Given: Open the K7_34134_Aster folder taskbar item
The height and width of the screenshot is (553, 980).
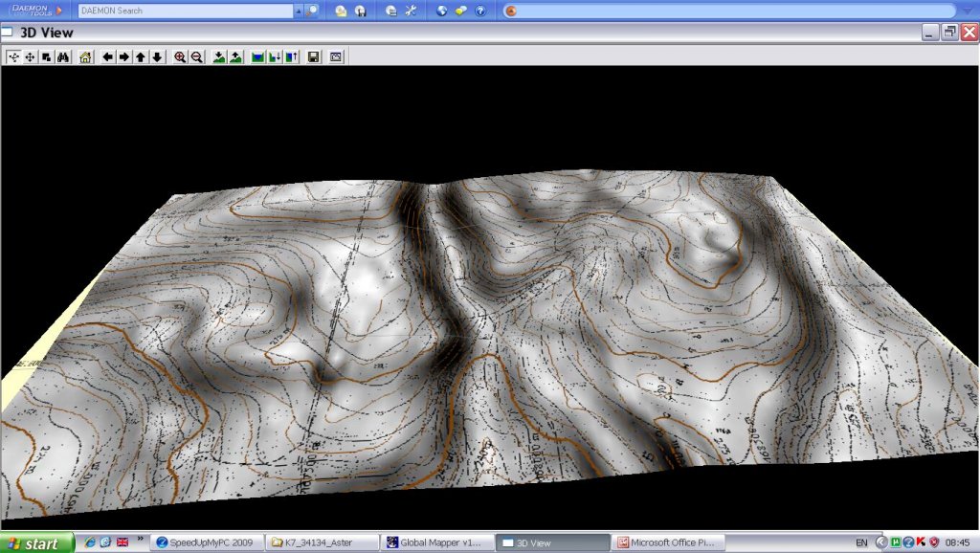Looking at the screenshot, I should [323, 542].
